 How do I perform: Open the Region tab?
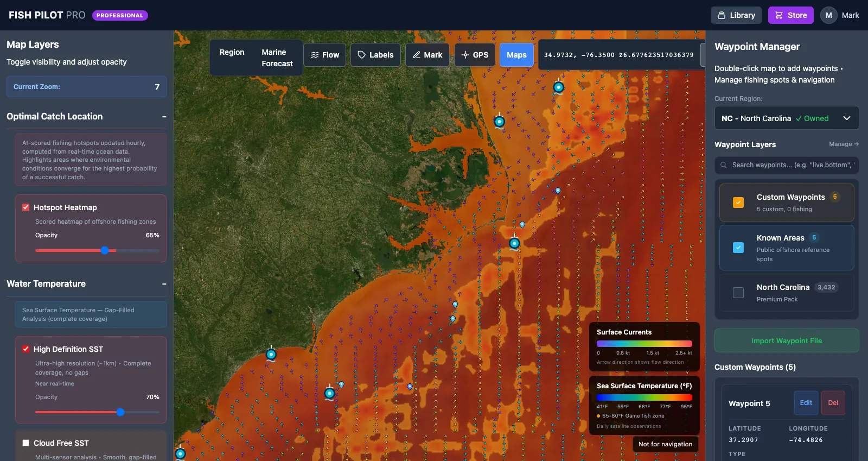[232, 52]
